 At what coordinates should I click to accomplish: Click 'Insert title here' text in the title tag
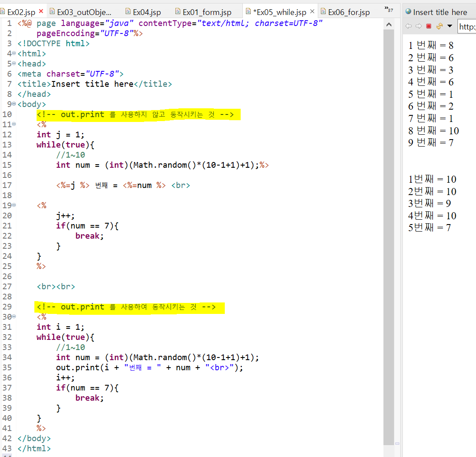point(92,84)
